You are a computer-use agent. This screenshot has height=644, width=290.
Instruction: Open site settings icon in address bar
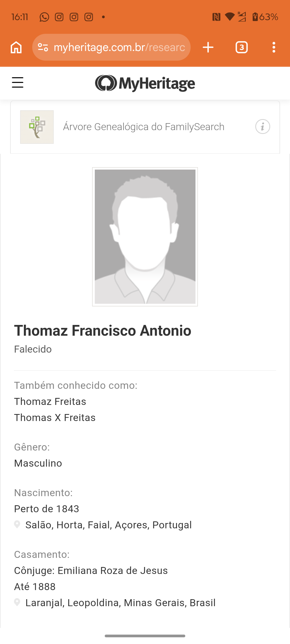[43, 47]
